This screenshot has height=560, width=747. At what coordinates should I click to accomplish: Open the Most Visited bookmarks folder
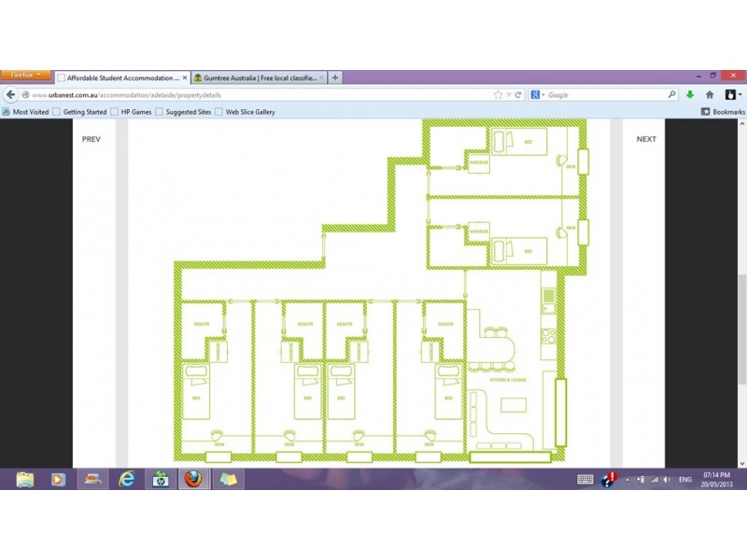[26, 112]
